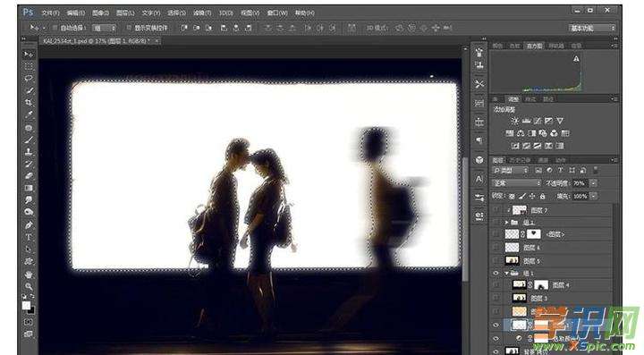Hide the background layer at bottom

point(496,351)
